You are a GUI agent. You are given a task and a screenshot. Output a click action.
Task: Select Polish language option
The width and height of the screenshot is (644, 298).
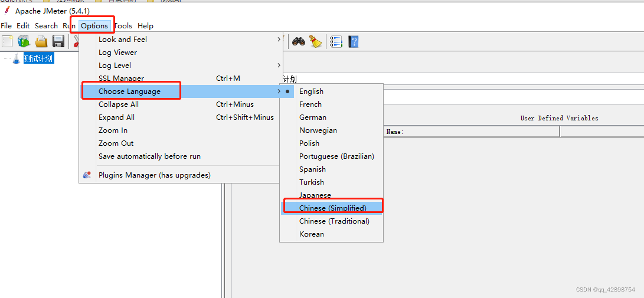coord(332,143)
